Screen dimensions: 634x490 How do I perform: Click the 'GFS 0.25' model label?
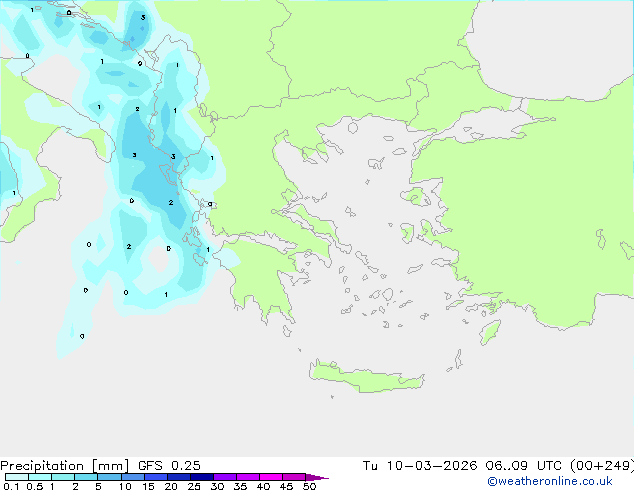click(x=169, y=466)
